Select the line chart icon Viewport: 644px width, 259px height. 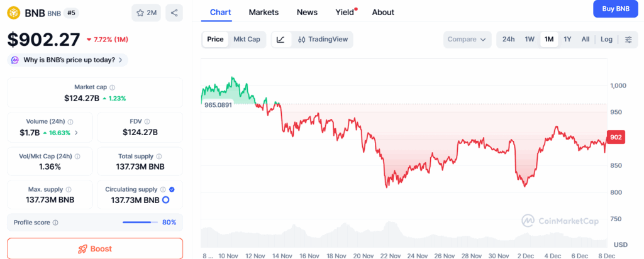point(280,39)
